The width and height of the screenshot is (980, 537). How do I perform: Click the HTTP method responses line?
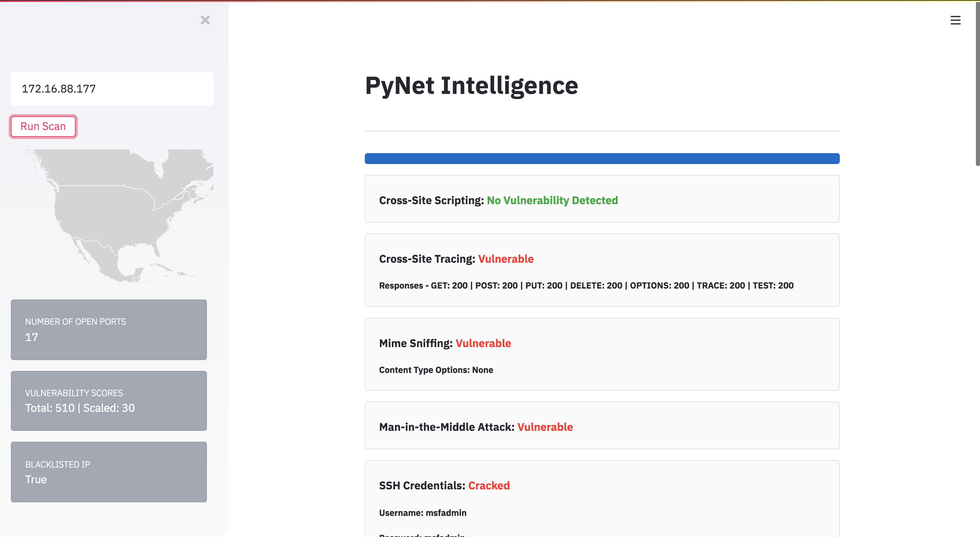point(586,286)
